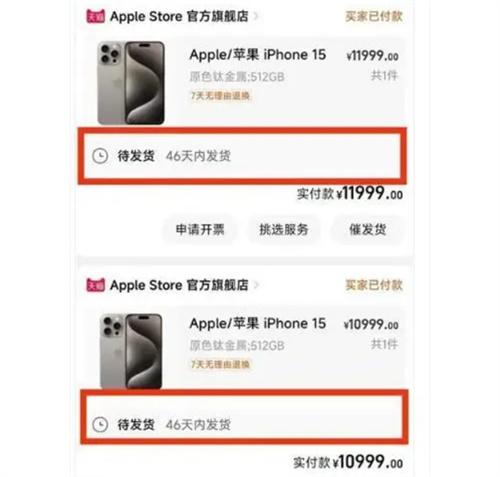This screenshot has width=500, height=477.
Task: Open first Apple/苹果 iPhone 15 product title
Action: pyautogui.click(x=257, y=55)
